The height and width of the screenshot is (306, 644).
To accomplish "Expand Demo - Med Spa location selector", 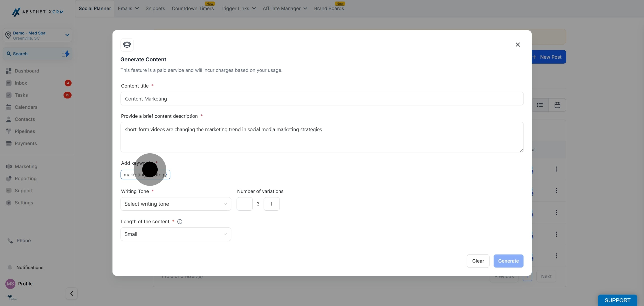I will pos(38,35).
